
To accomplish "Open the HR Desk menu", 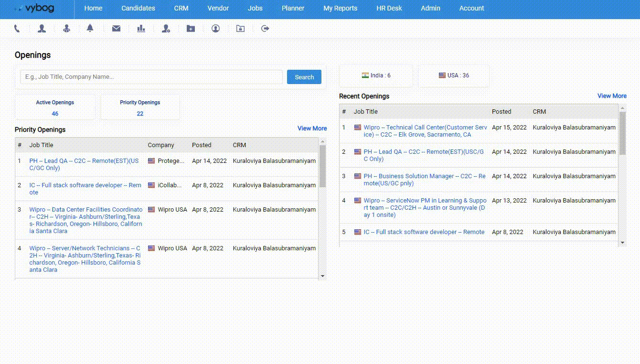I will click(389, 8).
